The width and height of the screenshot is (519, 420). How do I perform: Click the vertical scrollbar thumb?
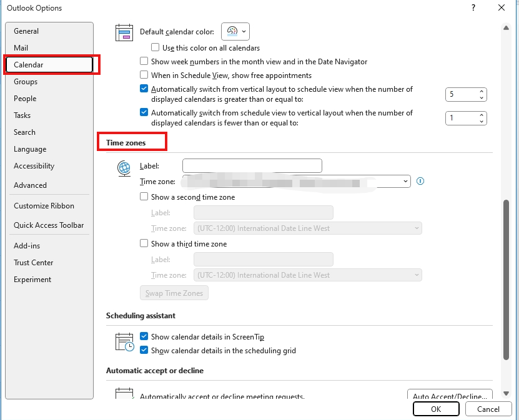[x=506, y=280]
